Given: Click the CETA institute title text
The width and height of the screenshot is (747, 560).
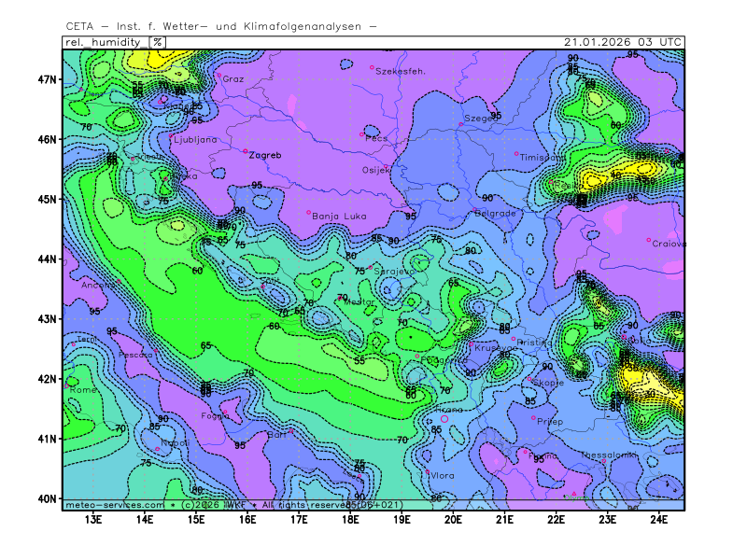Looking at the screenshot, I should pyautogui.click(x=221, y=26).
